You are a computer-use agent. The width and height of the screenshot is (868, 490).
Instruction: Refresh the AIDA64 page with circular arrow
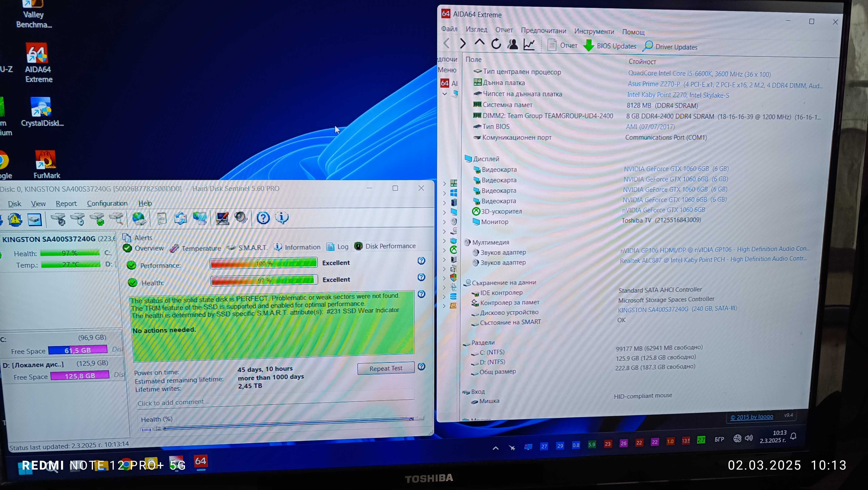click(496, 44)
